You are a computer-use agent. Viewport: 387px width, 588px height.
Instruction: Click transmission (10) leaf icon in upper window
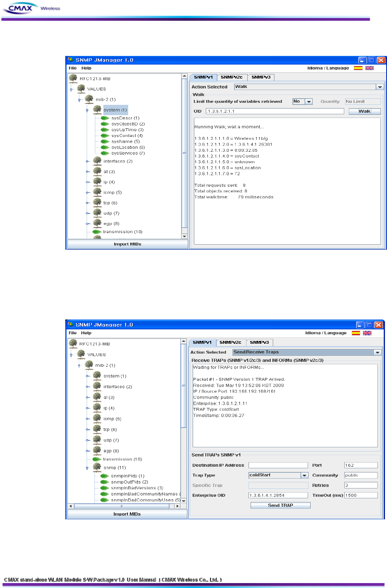97,232
